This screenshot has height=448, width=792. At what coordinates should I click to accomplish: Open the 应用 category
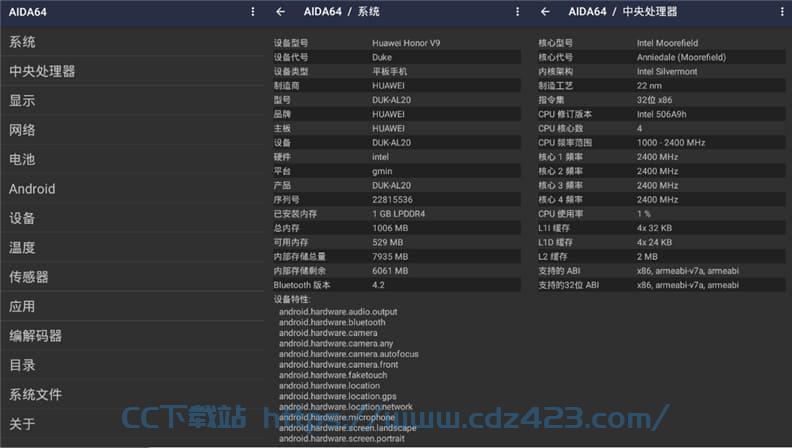(132, 306)
